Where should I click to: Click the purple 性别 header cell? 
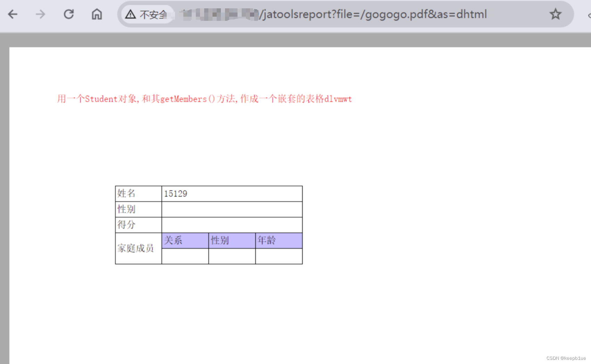[232, 240]
